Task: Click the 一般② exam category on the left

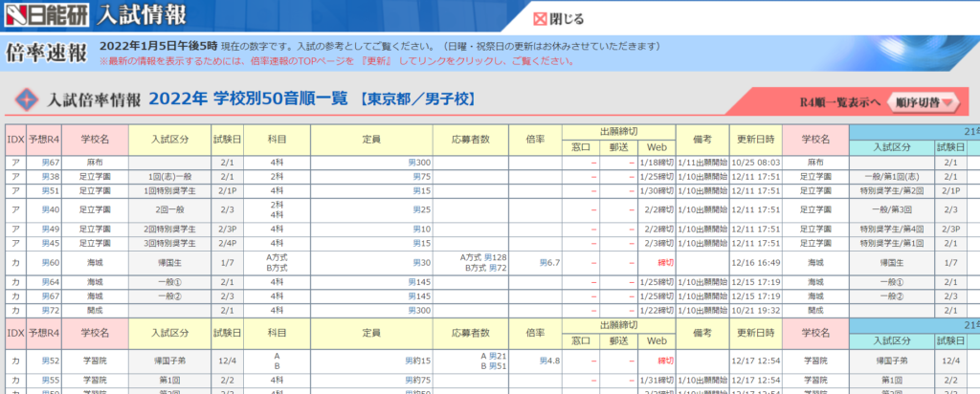Action: pyautogui.click(x=170, y=295)
